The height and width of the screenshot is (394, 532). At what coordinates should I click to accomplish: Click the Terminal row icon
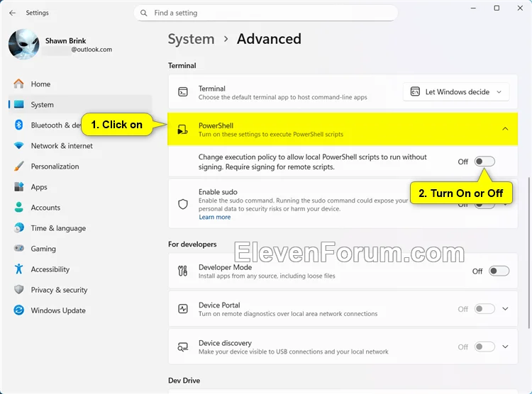[x=183, y=92]
